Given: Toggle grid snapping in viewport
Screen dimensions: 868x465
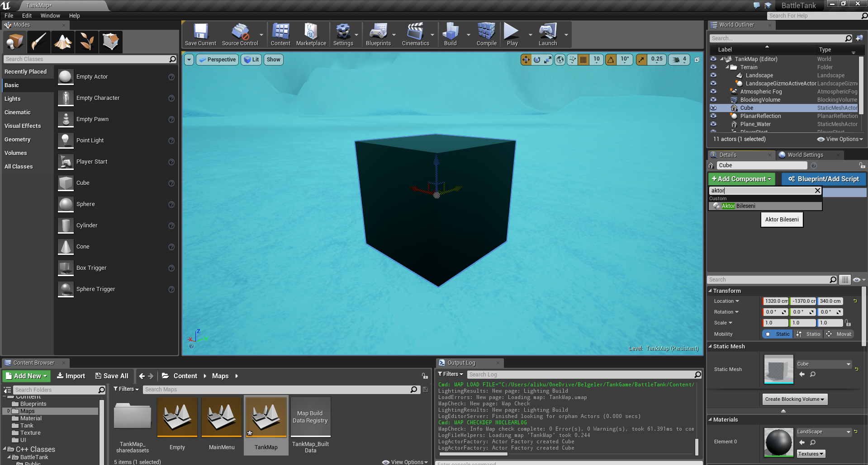Looking at the screenshot, I should coord(583,60).
